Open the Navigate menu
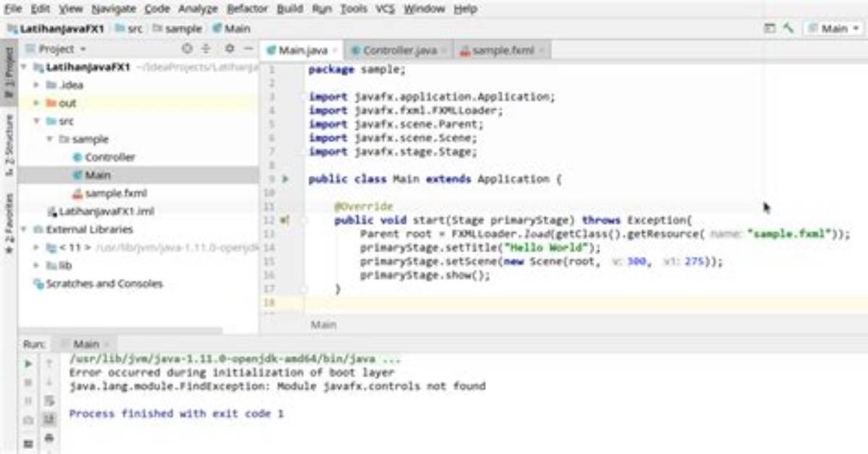This screenshot has width=868, height=454. pos(114,9)
